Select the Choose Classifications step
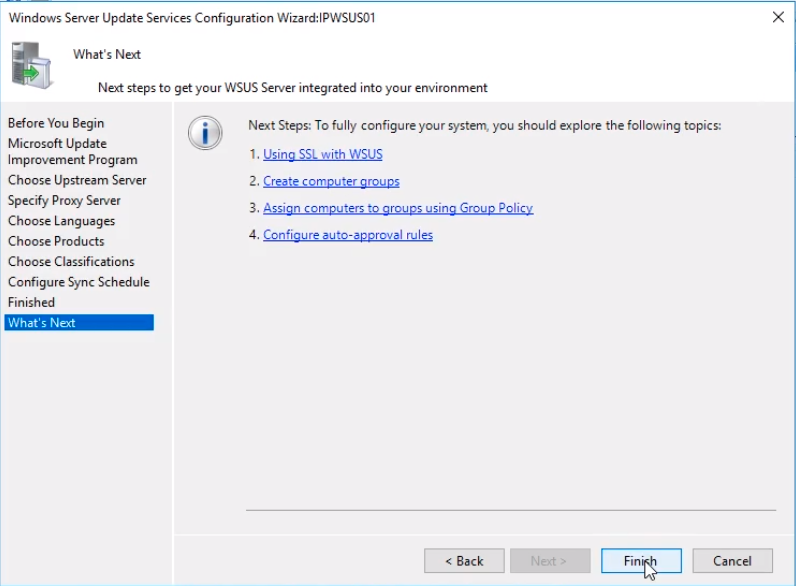Screen dimensions: 796x586 (71, 262)
